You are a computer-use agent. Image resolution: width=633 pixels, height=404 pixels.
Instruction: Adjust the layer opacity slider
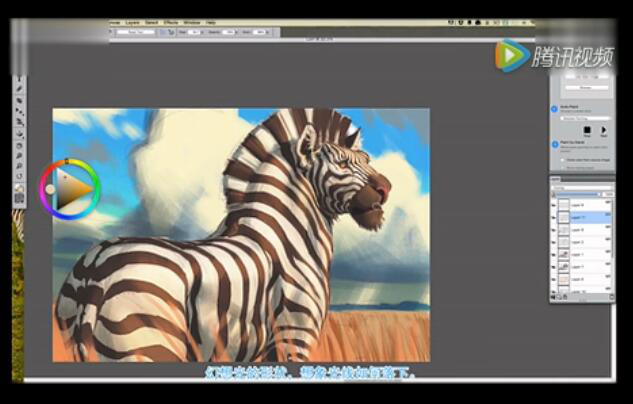click(578, 194)
